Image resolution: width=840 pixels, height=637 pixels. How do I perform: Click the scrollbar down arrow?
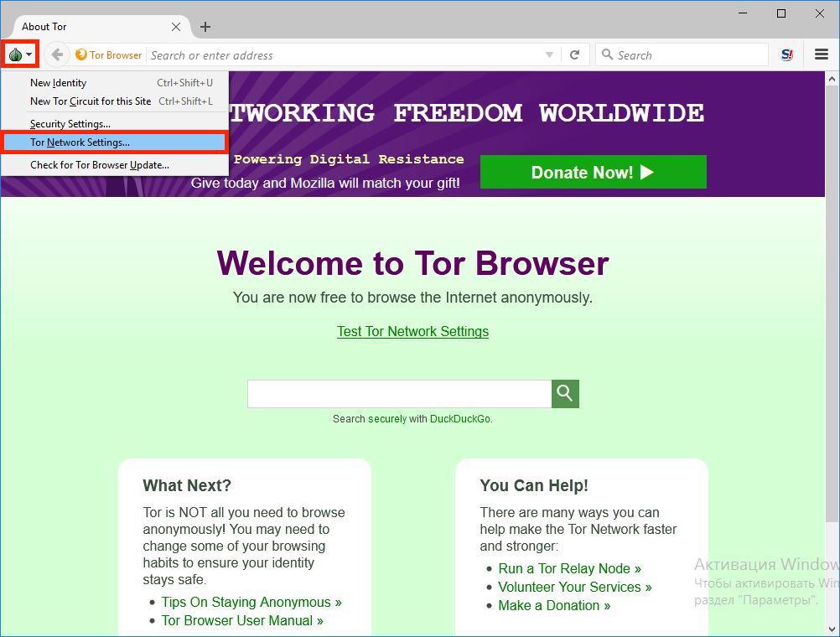click(x=832, y=629)
